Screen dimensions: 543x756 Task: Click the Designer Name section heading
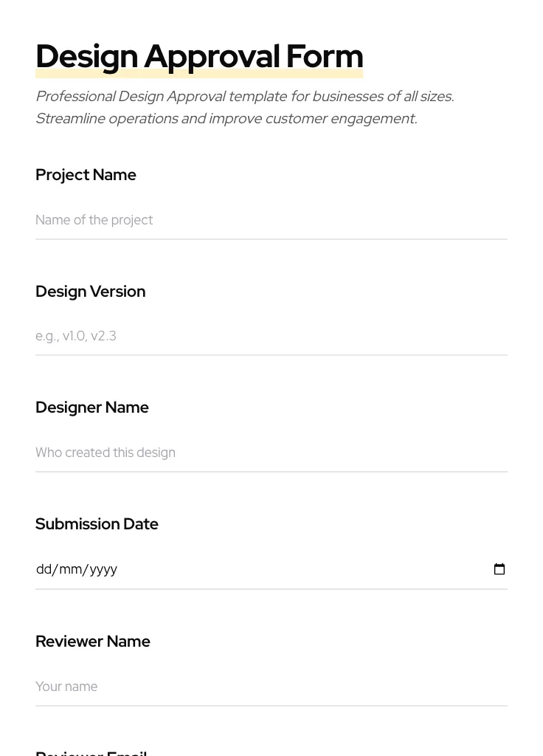(92, 408)
